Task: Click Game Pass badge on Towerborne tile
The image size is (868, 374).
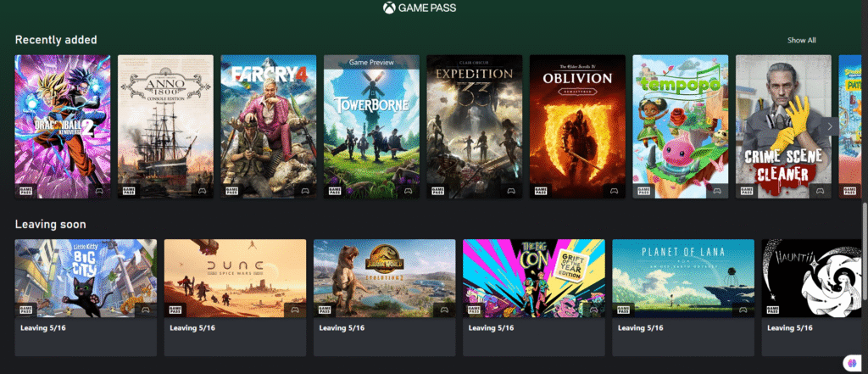Action: [334, 191]
